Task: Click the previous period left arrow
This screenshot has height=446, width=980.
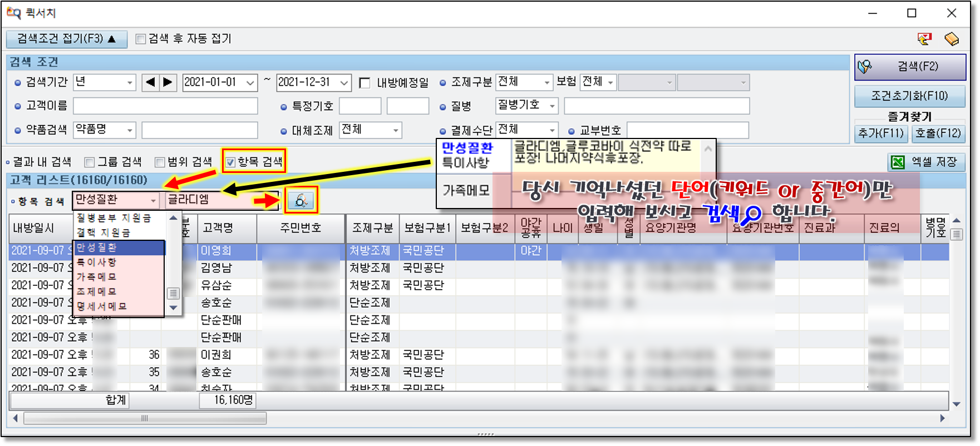Action: [150, 82]
